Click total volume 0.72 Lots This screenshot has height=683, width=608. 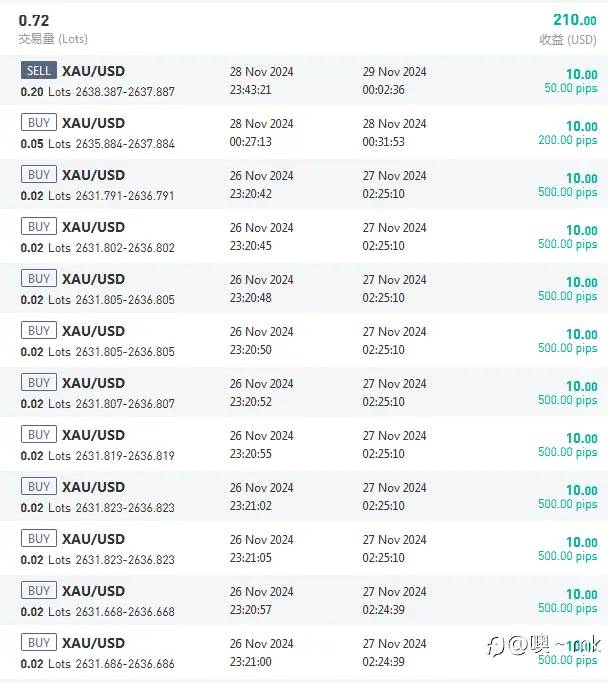[34, 20]
